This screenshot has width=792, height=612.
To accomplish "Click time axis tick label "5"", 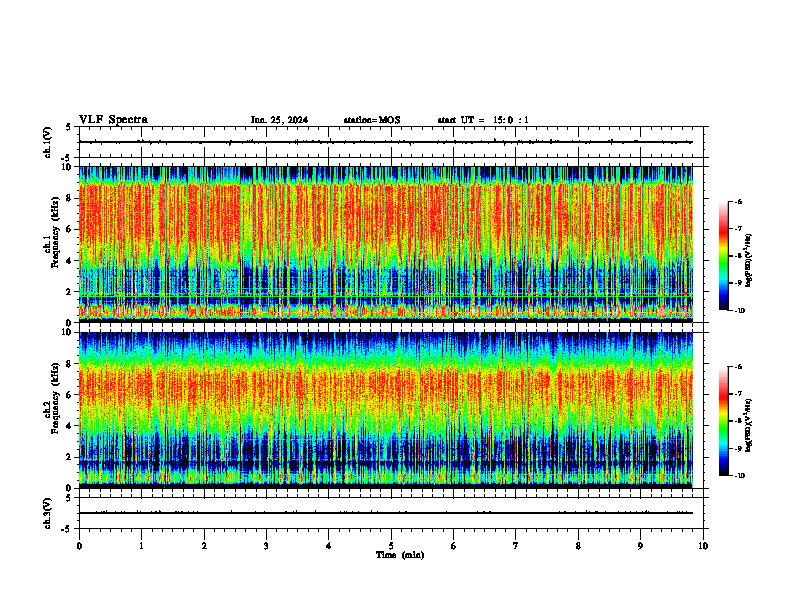I will (391, 546).
